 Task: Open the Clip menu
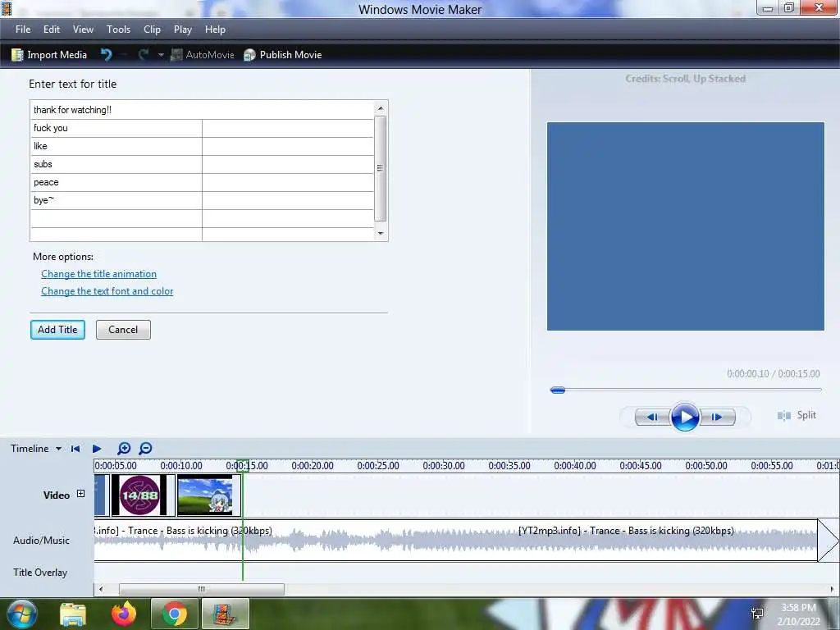(152, 30)
